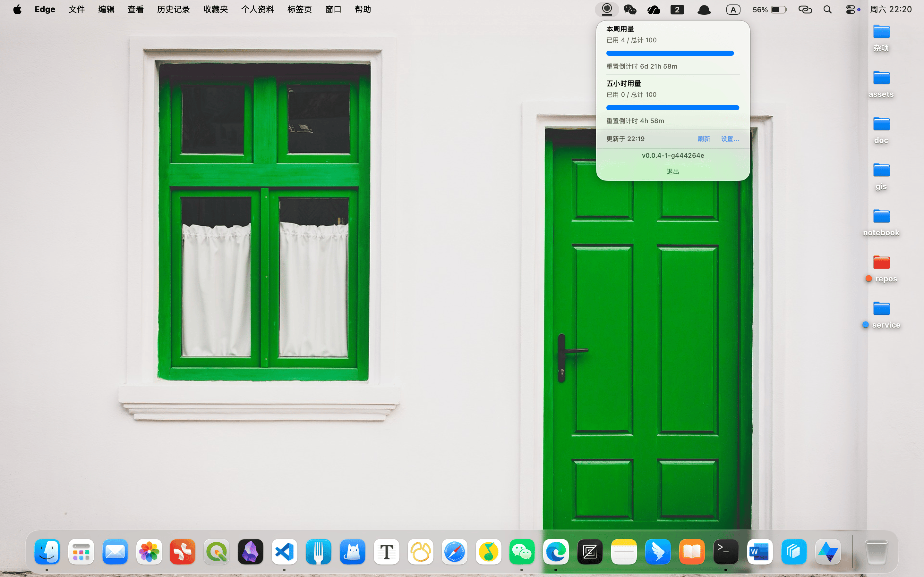Viewport: 924px width, 577px height.
Task: Open 设置... in the usage popup
Action: pos(730,139)
